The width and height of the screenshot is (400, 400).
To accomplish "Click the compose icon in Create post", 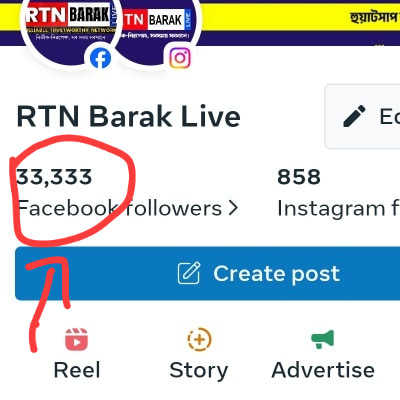I will pyautogui.click(x=189, y=273).
